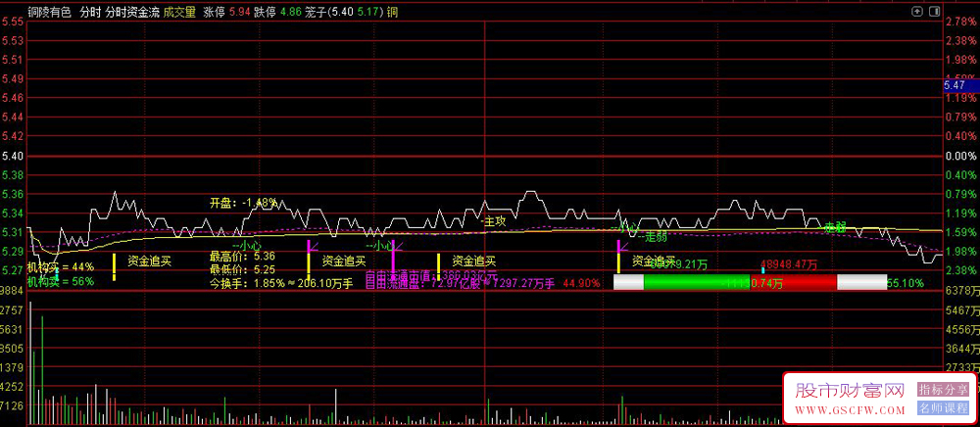Select the 铜陵有色 stock name in header
This screenshot has height=427, width=980.
tap(50, 11)
